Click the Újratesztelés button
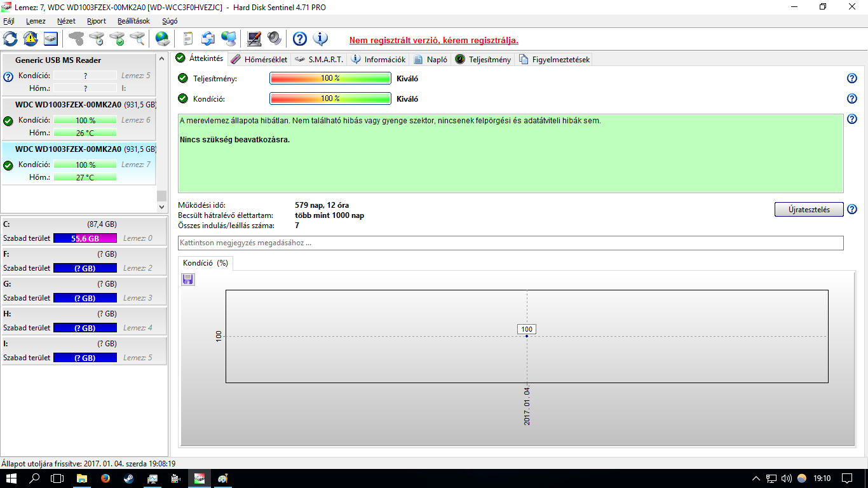 (x=809, y=210)
